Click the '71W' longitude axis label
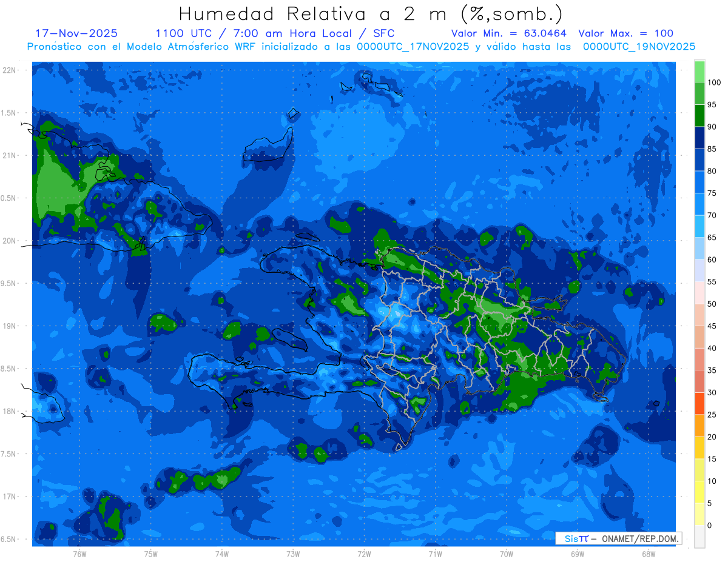This screenshot has width=728, height=562. pos(435,554)
